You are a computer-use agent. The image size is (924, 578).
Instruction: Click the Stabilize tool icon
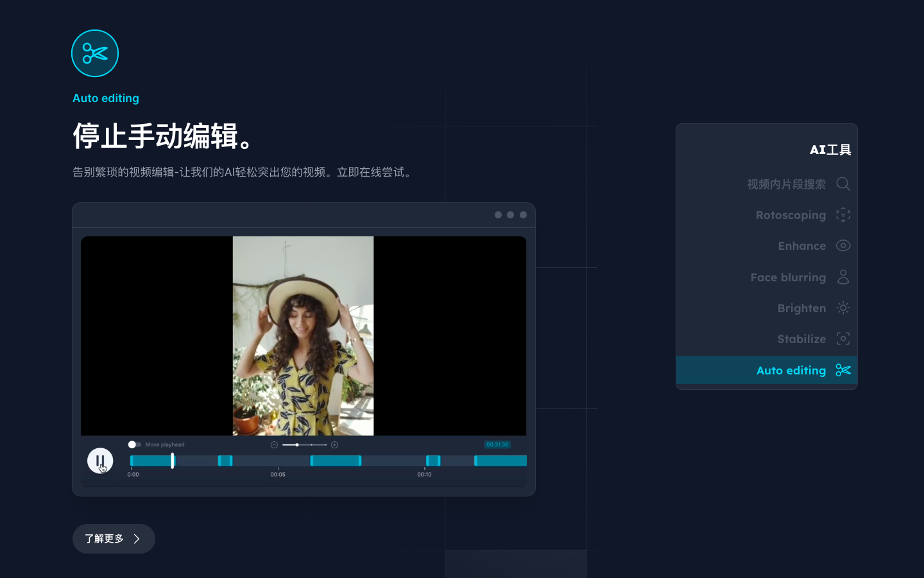pos(843,338)
